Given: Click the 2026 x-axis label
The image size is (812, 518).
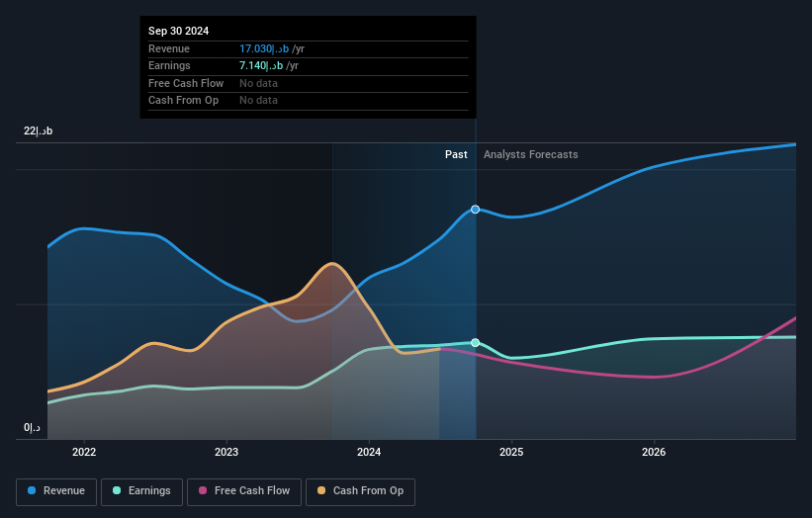Looking at the screenshot, I should tap(654, 453).
